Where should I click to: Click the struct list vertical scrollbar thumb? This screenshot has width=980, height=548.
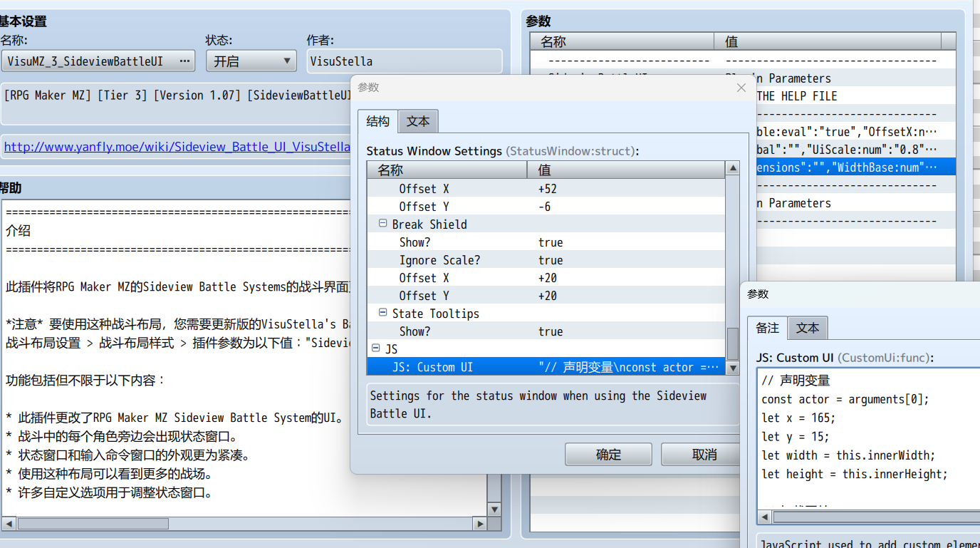[732, 343]
